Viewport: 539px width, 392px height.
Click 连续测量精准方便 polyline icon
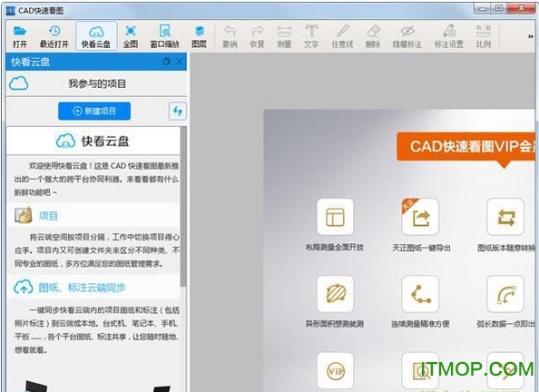[x=420, y=294]
